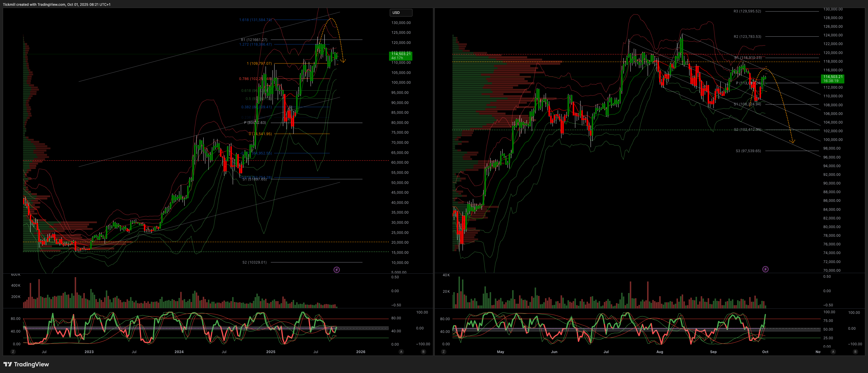The width and height of the screenshot is (868, 373).
Task: Click the 2025 label on left time axis
Action: click(270, 352)
